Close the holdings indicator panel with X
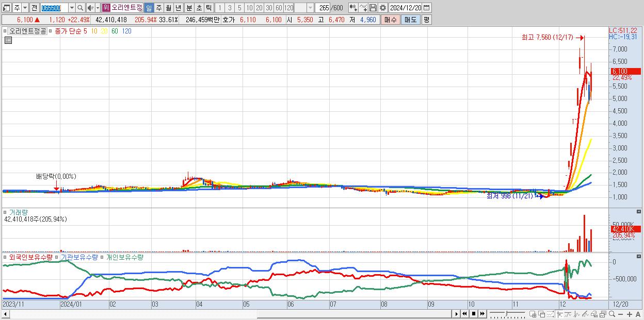 click(639, 256)
